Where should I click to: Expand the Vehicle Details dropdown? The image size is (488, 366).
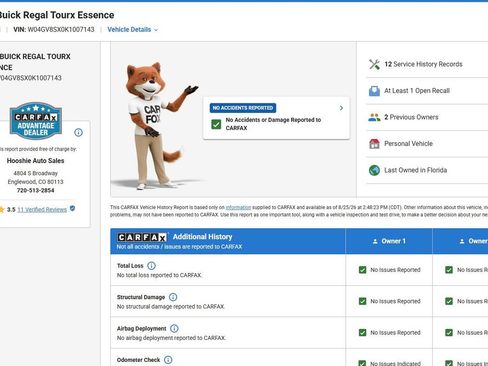point(132,30)
